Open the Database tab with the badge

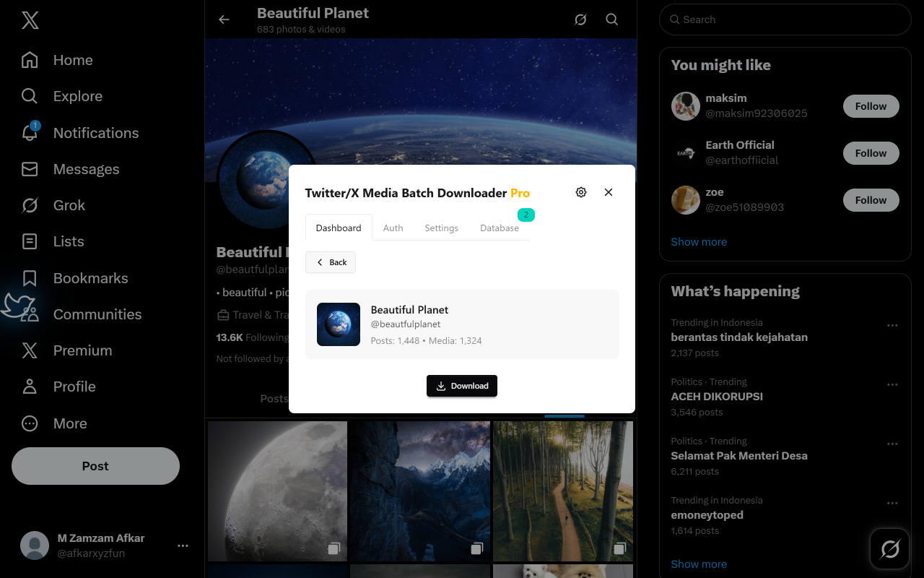click(x=499, y=228)
